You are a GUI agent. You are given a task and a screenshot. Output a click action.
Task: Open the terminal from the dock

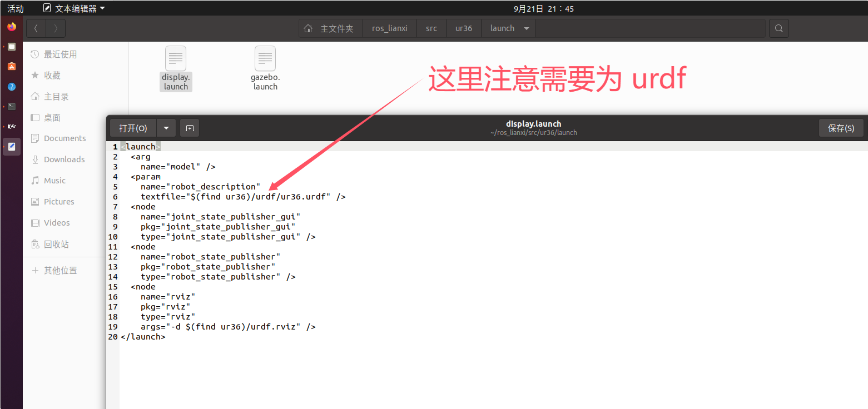click(11, 106)
